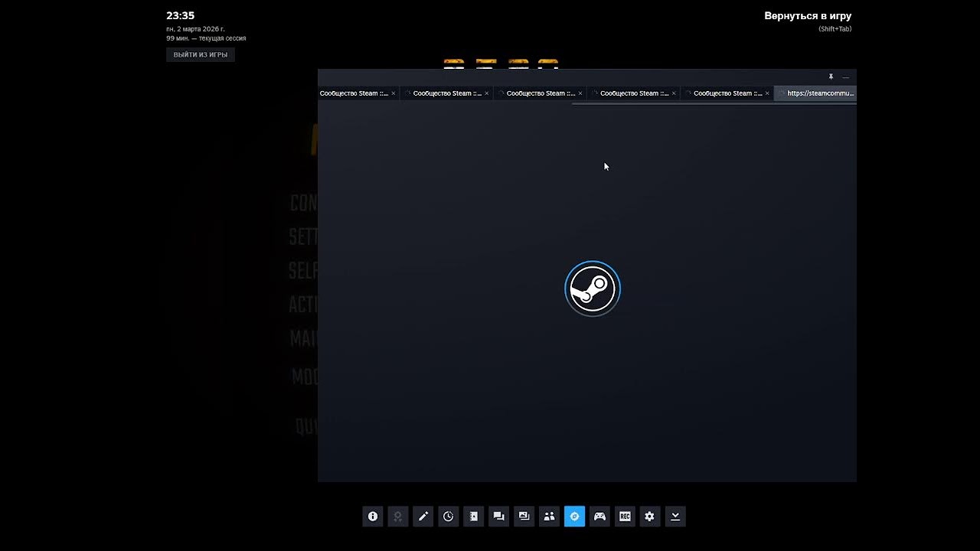Open the guides notebook icon
This screenshot has width=980, height=551.
tap(474, 517)
